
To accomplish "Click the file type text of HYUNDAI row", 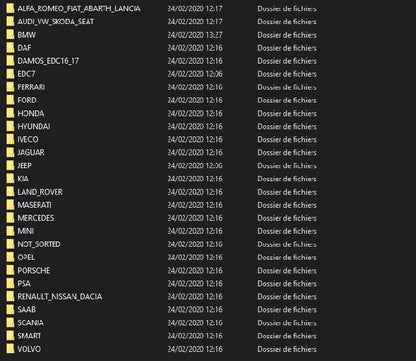I will [x=287, y=126].
